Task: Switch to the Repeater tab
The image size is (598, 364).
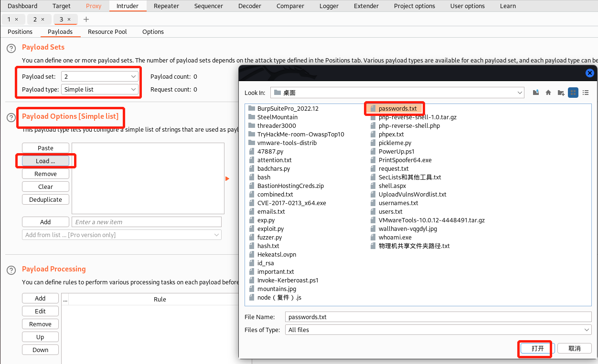Action: point(166,6)
